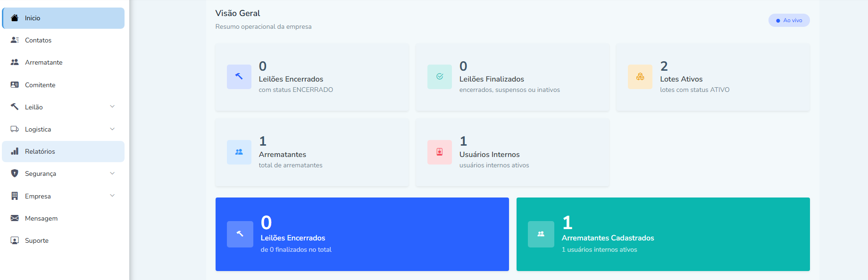Click 'com status ENCERRADO' text
The image size is (868, 280).
(296, 90)
